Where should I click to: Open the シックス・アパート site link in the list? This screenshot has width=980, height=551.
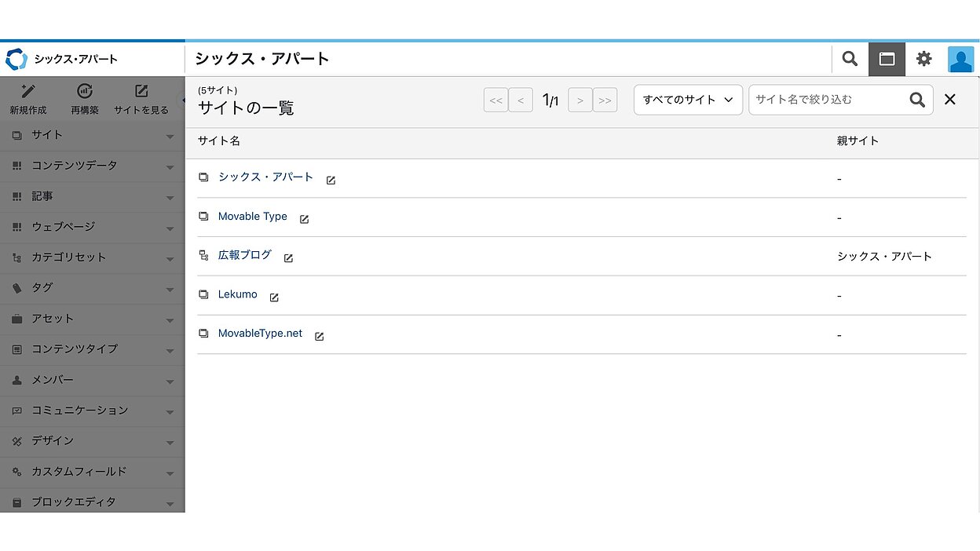(265, 177)
